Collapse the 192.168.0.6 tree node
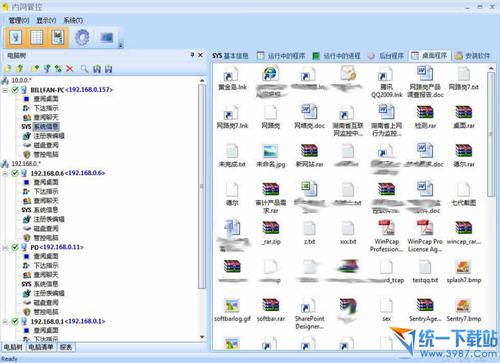500x363 pixels. [5, 173]
